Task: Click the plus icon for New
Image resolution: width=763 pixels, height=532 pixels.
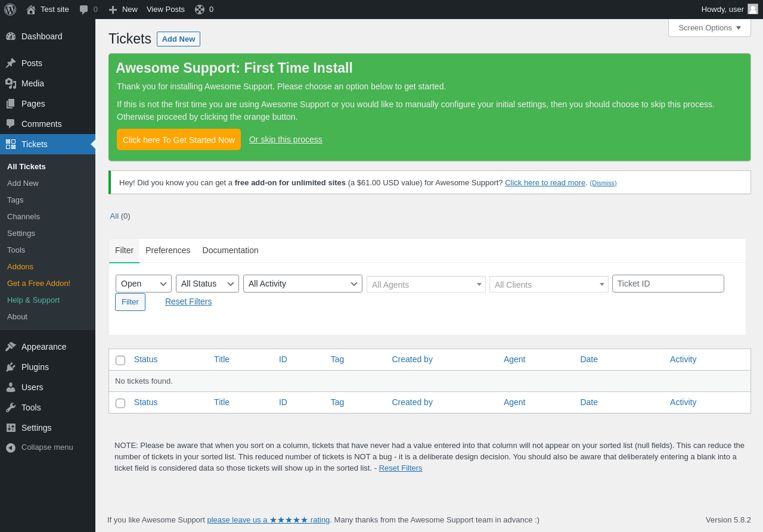Action: click(113, 10)
